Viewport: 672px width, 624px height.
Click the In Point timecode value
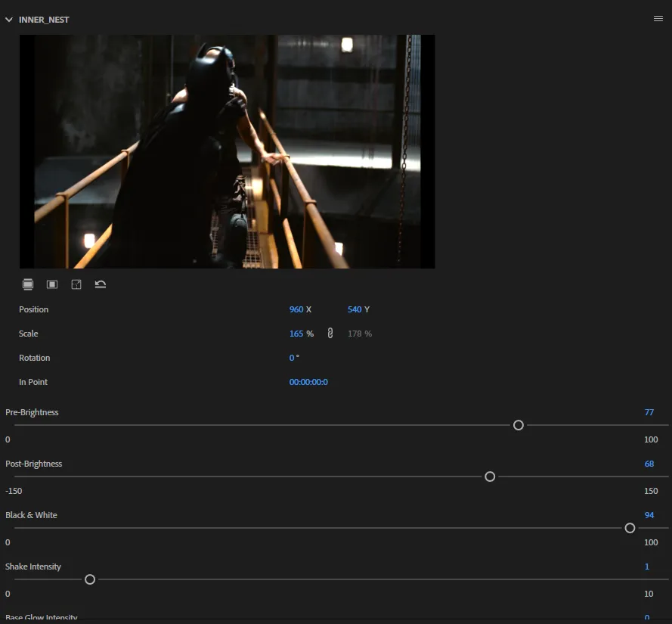[308, 382]
